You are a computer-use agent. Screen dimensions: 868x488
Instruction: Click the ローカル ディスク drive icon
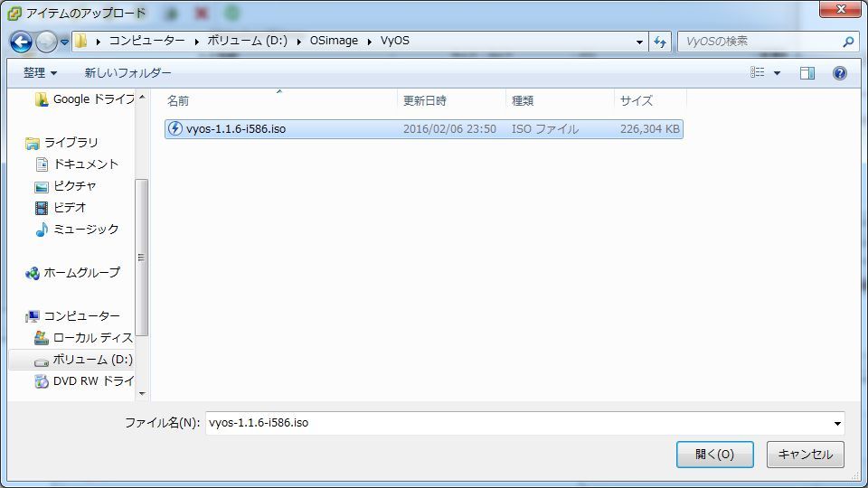42,337
